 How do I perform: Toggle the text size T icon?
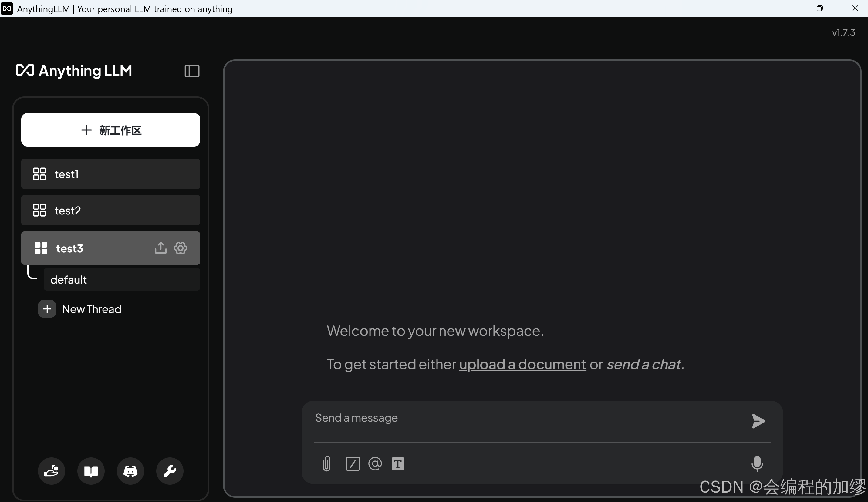click(397, 463)
